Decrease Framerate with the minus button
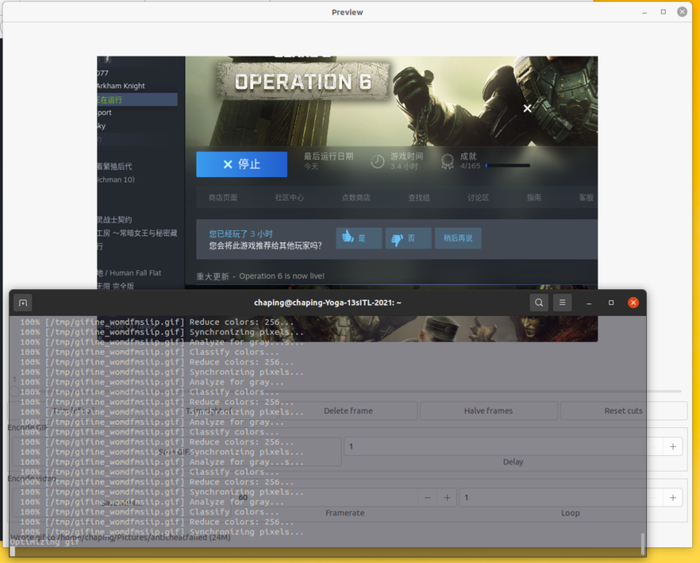The height and width of the screenshot is (563, 700). [x=428, y=497]
